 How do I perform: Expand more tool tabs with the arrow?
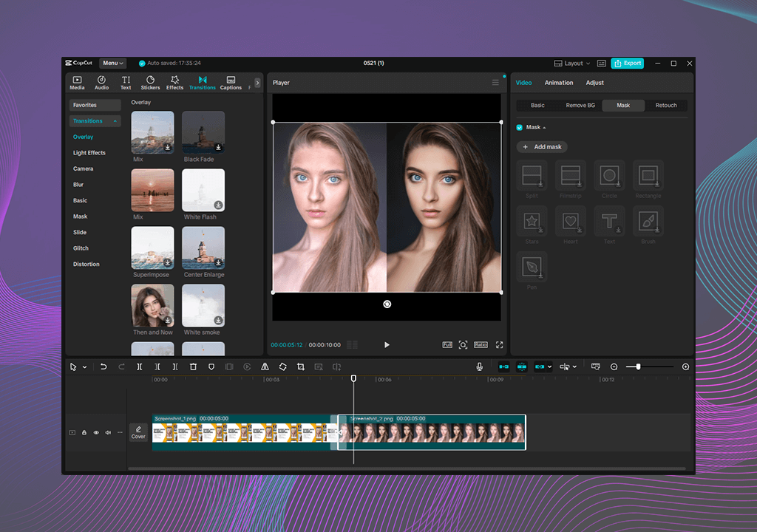pos(257,83)
